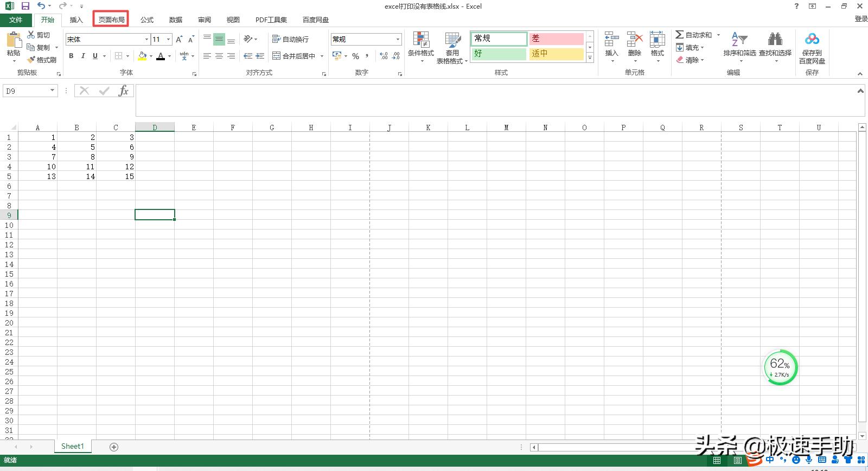Toggle Wrap Text (自动换行)
The height and width of the screenshot is (471, 868).
tap(291, 39)
